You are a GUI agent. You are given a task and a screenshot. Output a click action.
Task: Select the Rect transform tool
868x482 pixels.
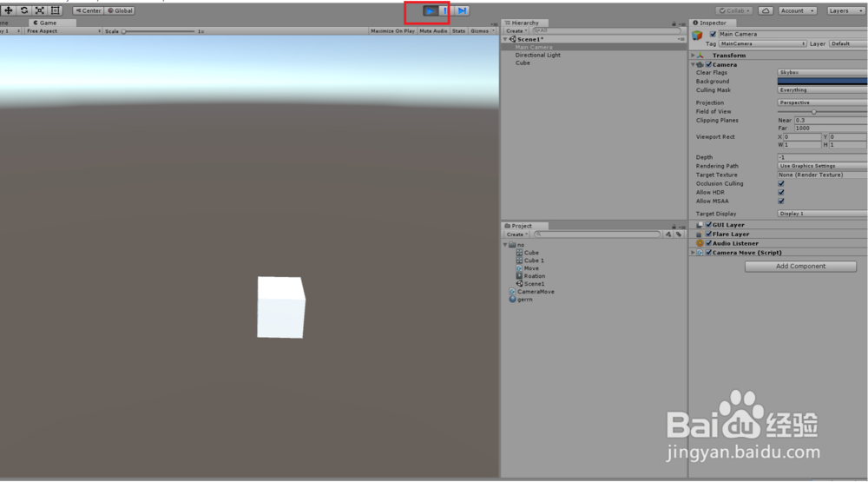55,10
